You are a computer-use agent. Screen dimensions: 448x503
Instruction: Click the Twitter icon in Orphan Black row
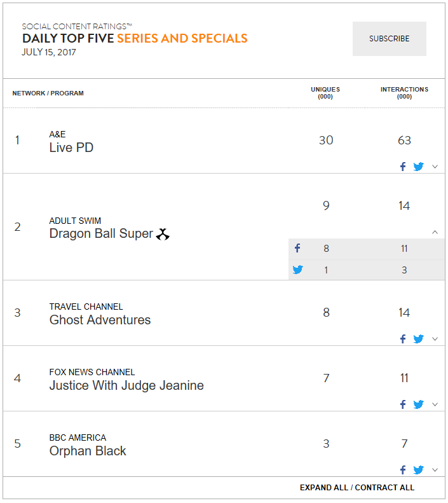418,470
